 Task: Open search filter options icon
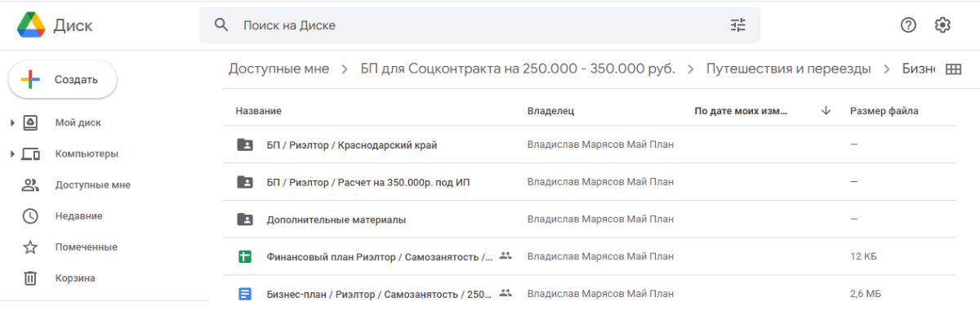pyautogui.click(x=738, y=25)
